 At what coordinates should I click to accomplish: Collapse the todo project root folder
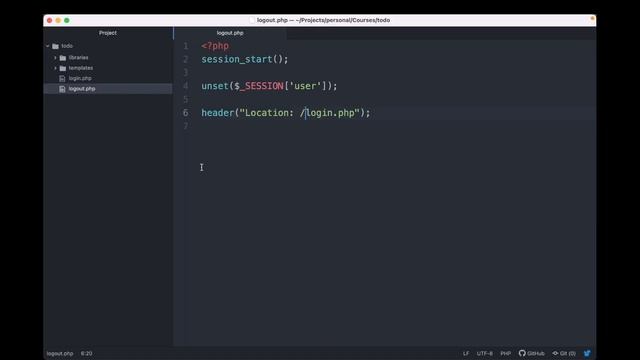[48, 46]
